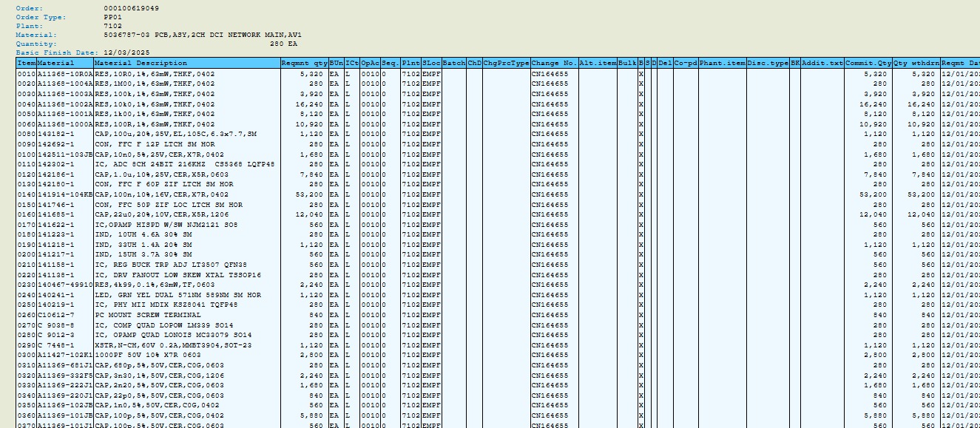The width and height of the screenshot is (980, 428).
Task: Select material number A11368-10R0A
Action: [x=65, y=74]
